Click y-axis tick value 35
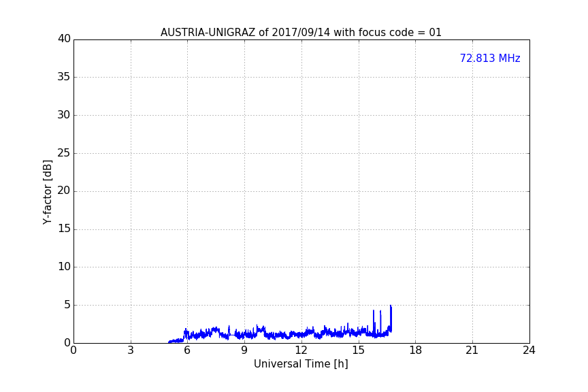The width and height of the screenshot is (588, 392). point(64,77)
